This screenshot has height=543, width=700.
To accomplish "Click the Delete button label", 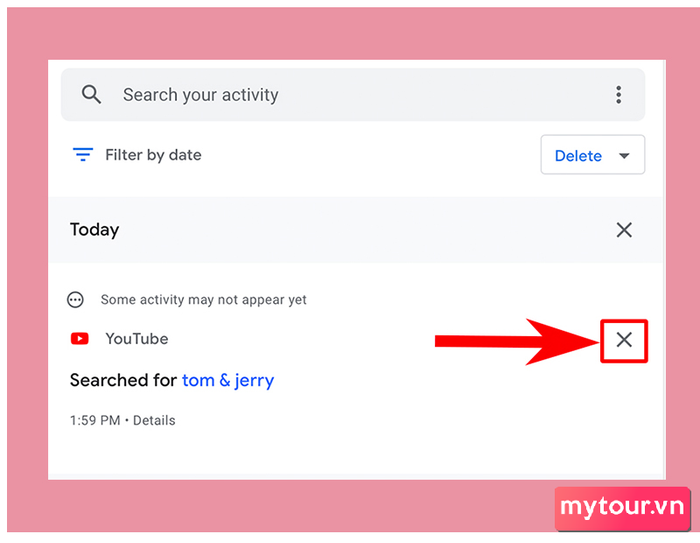I will pyautogui.click(x=578, y=156).
